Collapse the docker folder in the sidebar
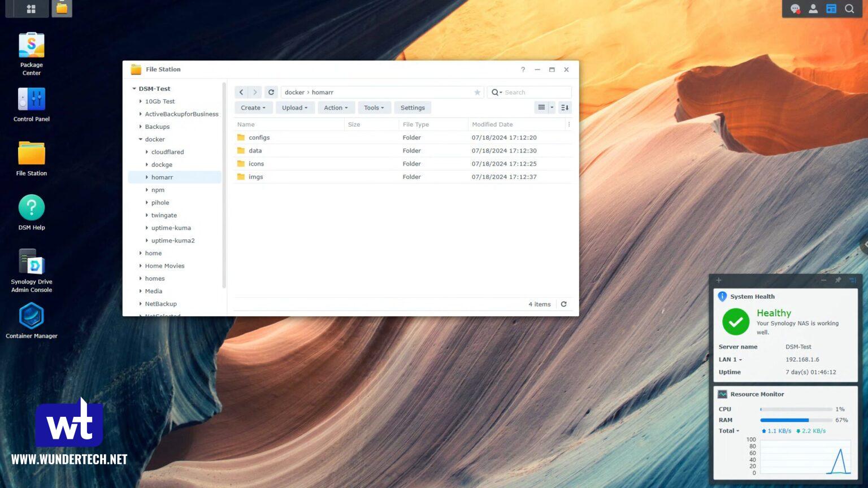Screen dimensions: 868x488 140,139
